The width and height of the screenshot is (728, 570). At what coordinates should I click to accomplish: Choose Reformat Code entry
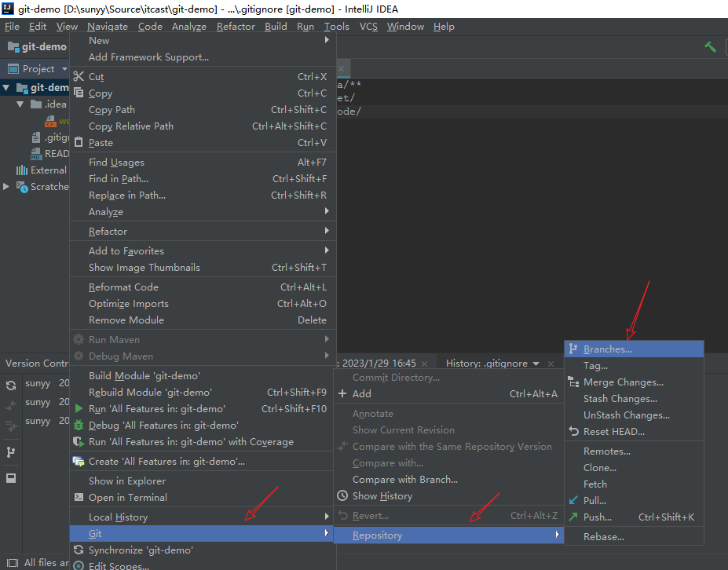(x=202, y=287)
